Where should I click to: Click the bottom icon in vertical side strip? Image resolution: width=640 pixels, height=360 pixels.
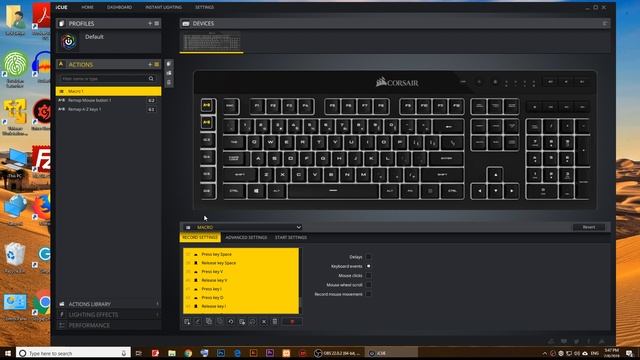169,82
